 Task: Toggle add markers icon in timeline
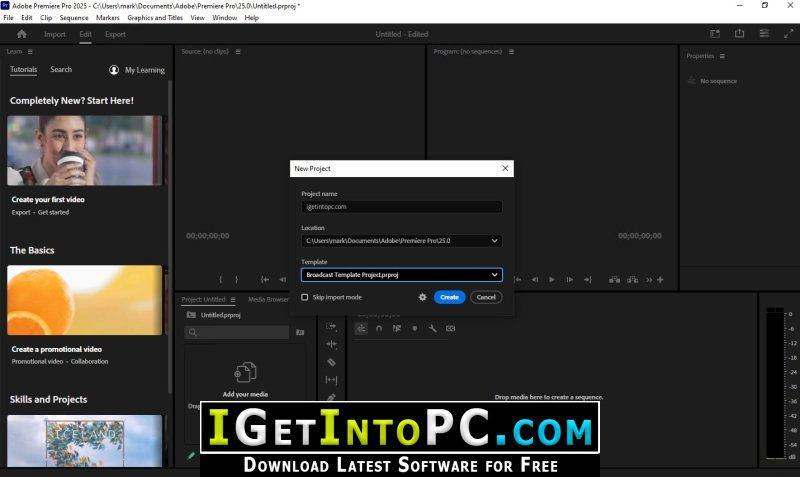[x=415, y=329]
